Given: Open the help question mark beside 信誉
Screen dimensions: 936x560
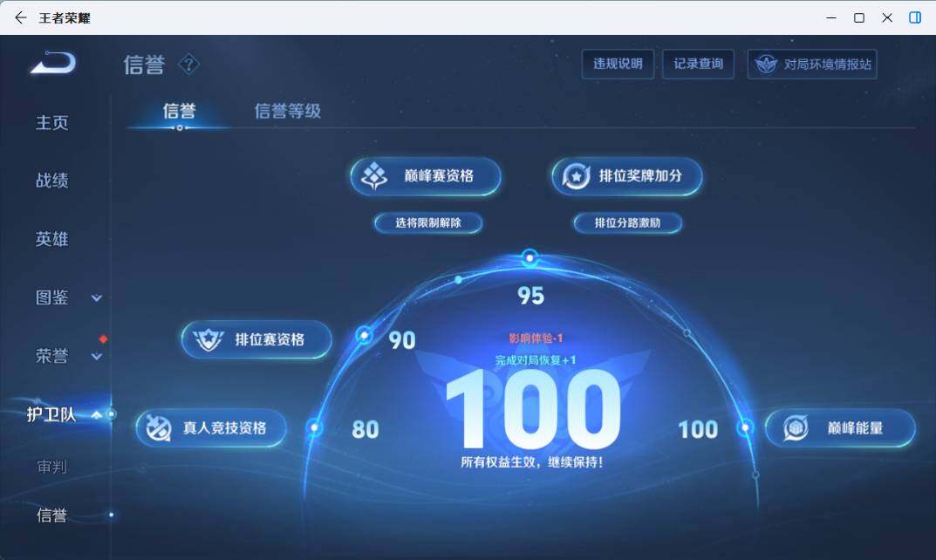Looking at the screenshot, I should point(188,65).
